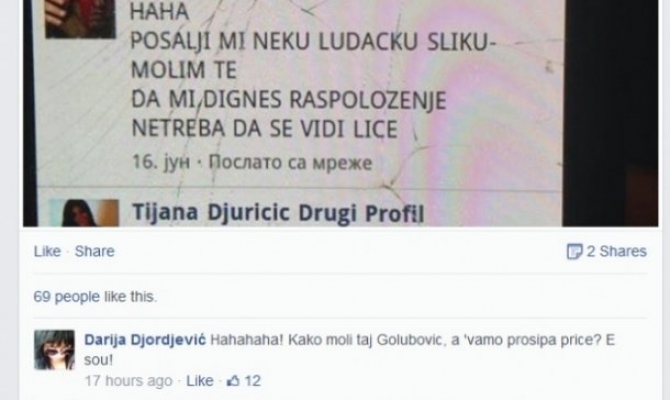View the 69 people who like this
Image resolution: width=670 pixels, height=400 pixels.
(95, 297)
